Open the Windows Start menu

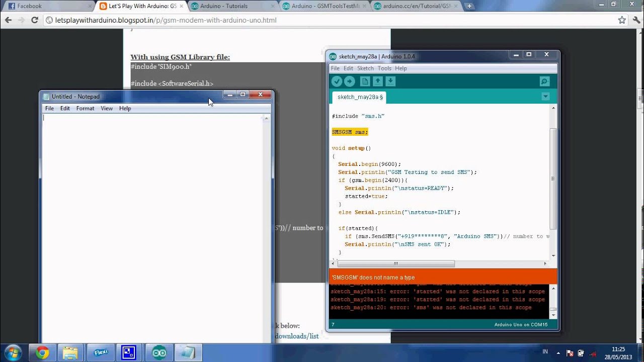coord(12,352)
